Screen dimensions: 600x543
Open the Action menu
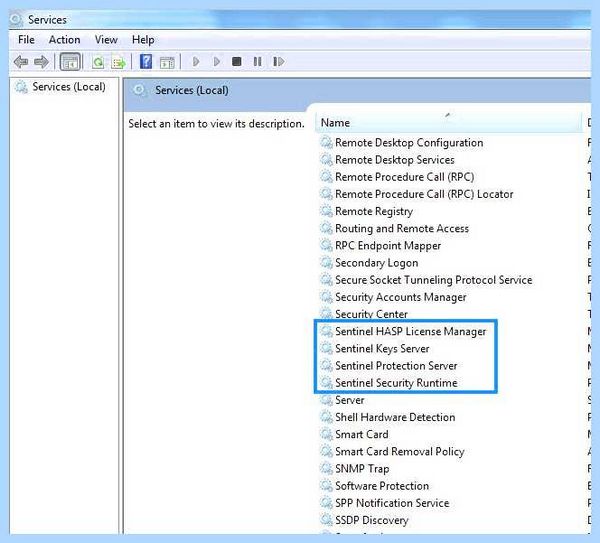[x=64, y=40]
